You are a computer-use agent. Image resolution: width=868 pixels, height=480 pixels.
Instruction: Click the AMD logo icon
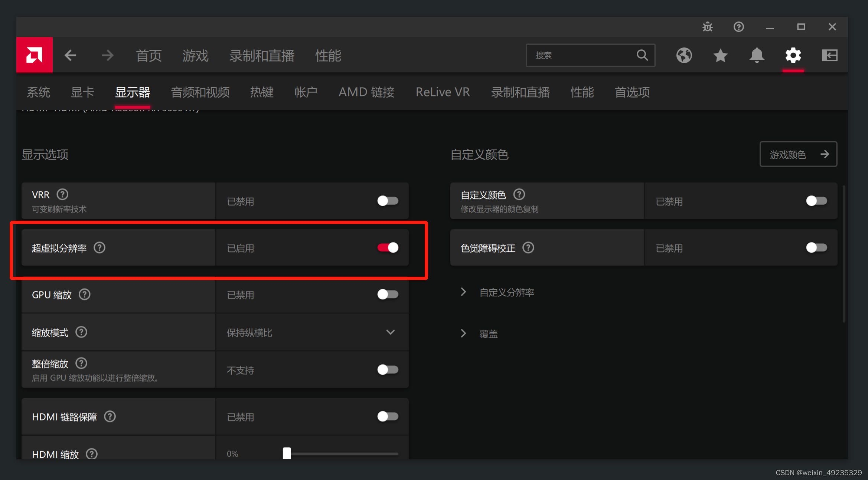(34, 55)
